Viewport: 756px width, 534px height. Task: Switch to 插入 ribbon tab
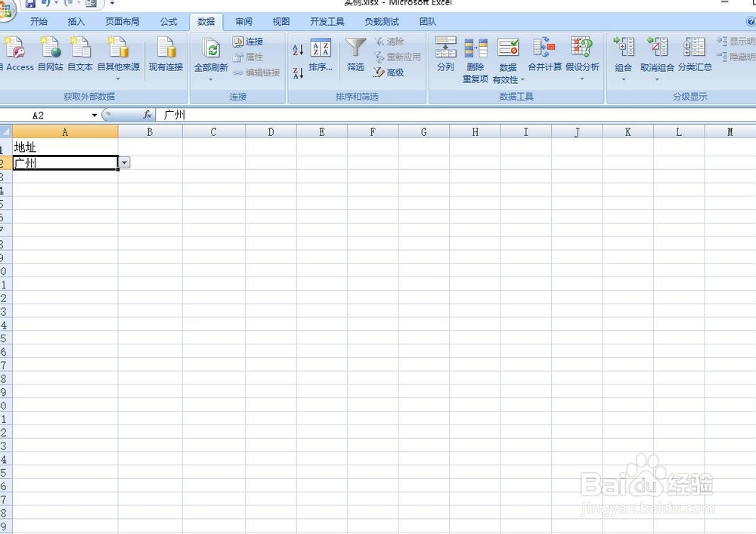pyautogui.click(x=76, y=22)
